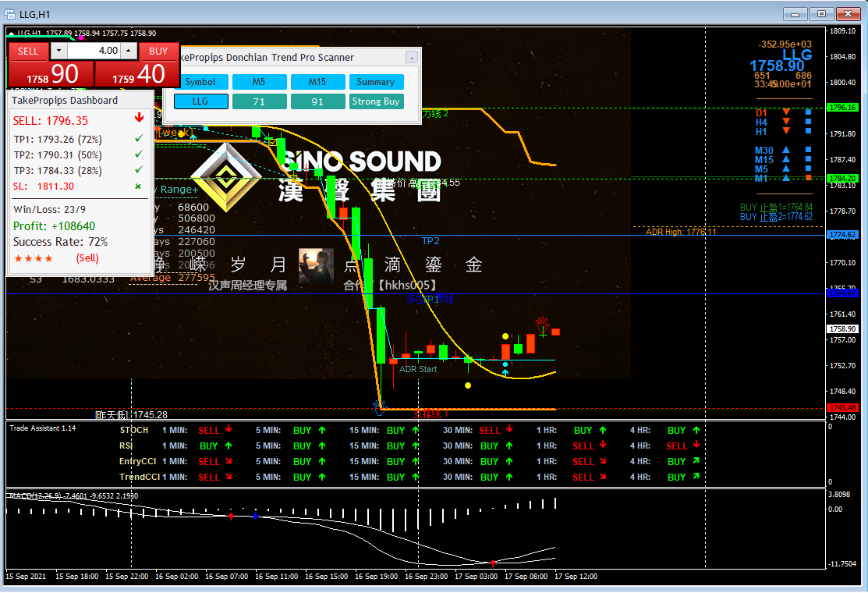Increase lot volume with the up arrow
The height and width of the screenshot is (593, 868).
click(x=129, y=51)
